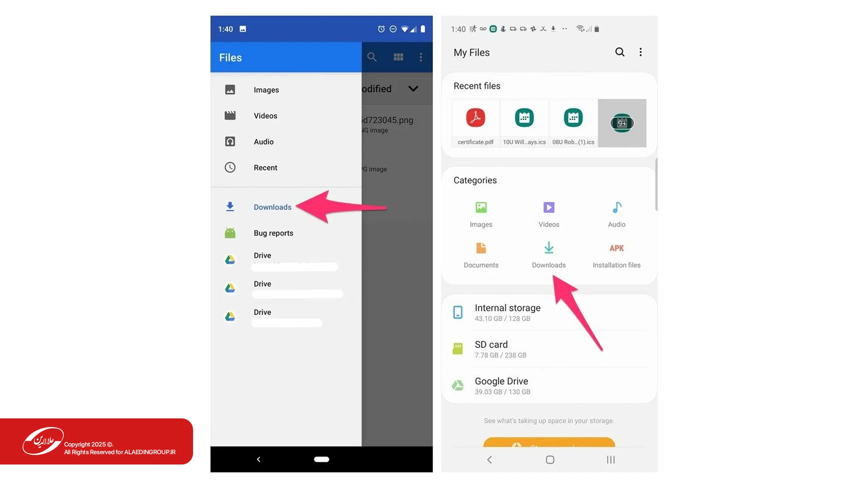Show more recent files via 9+ tile
The image size is (868, 488).
(622, 123)
